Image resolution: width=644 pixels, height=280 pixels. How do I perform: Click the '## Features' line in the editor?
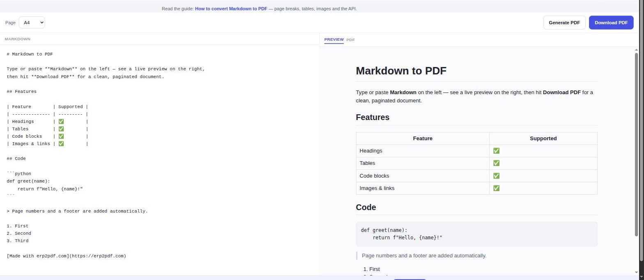[x=21, y=91]
